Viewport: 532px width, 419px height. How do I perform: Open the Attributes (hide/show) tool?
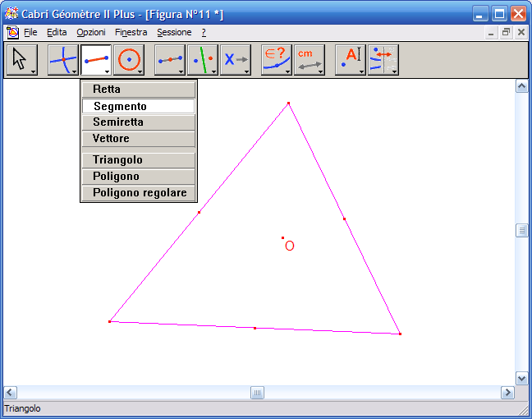(x=383, y=60)
